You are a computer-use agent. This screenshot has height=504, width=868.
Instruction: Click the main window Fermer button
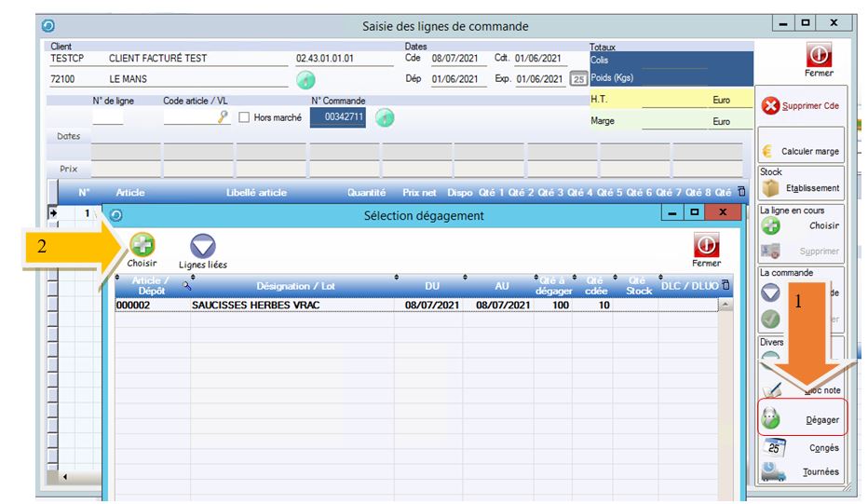(811, 61)
